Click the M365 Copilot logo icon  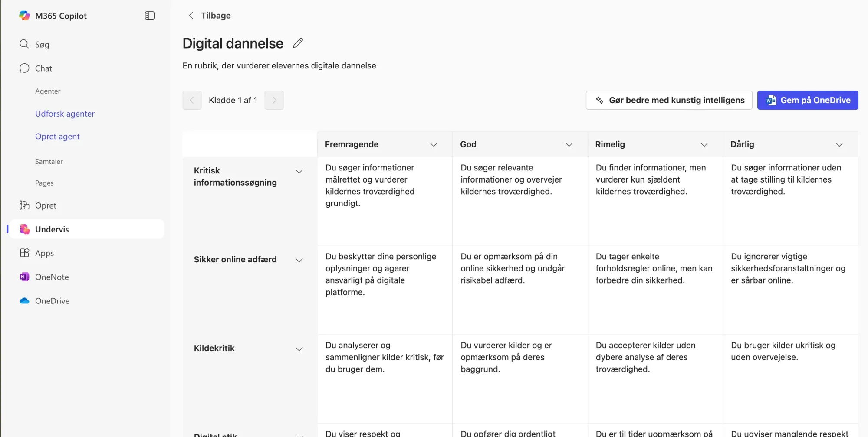click(24, 16)
